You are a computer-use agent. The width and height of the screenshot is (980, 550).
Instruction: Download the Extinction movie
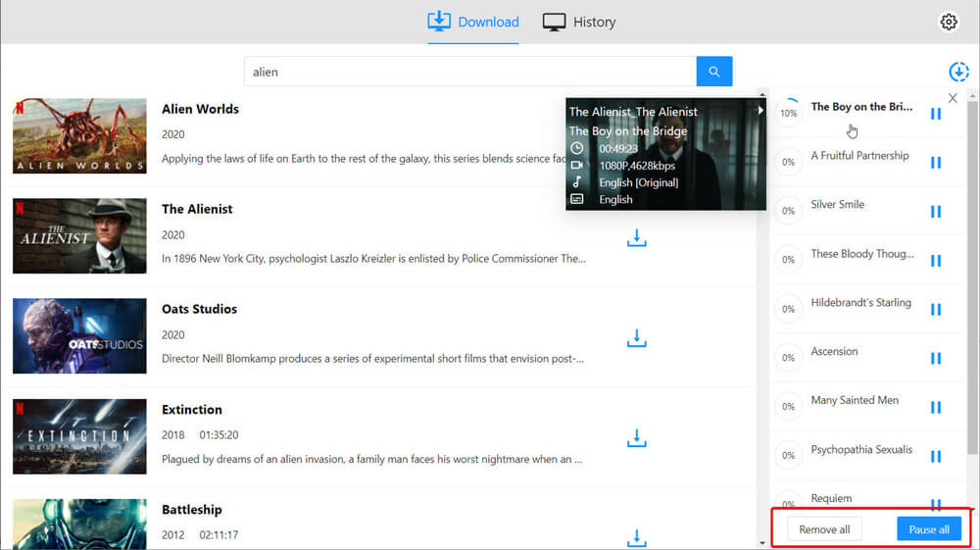636,438
